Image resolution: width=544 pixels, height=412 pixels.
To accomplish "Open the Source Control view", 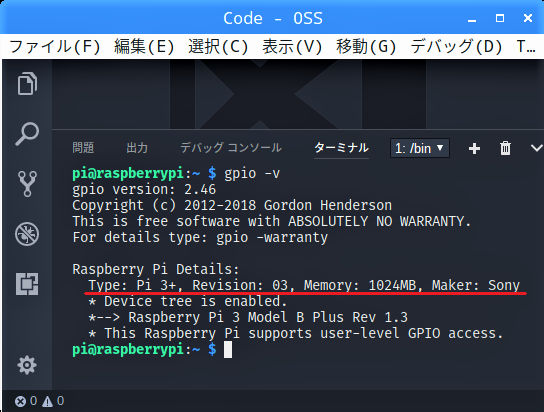I will pyautogui.click(x=27, y=184).
